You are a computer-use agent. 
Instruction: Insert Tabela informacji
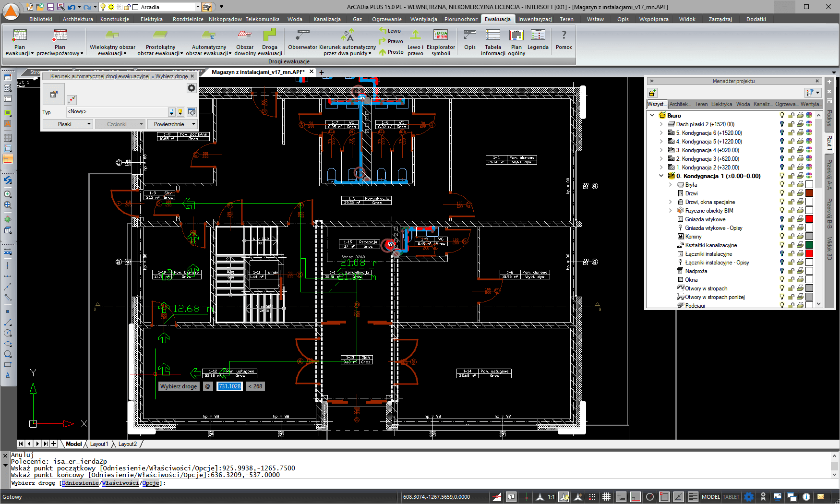coord(493,42)
